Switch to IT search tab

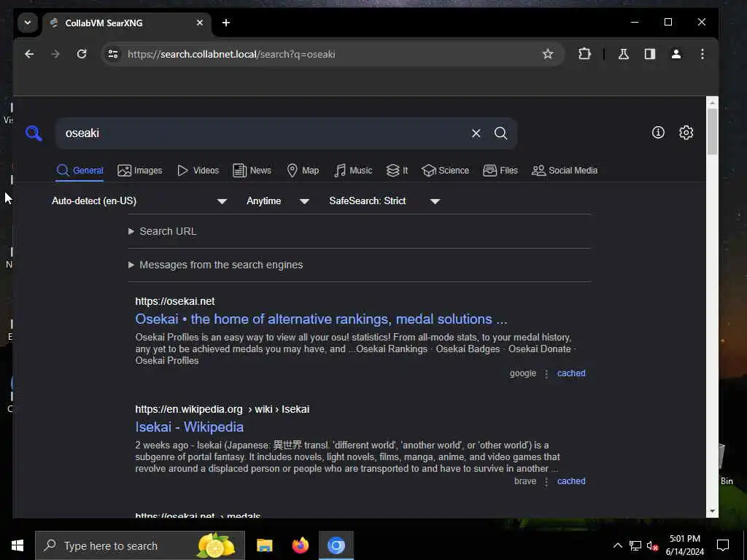tap(397, 171)
